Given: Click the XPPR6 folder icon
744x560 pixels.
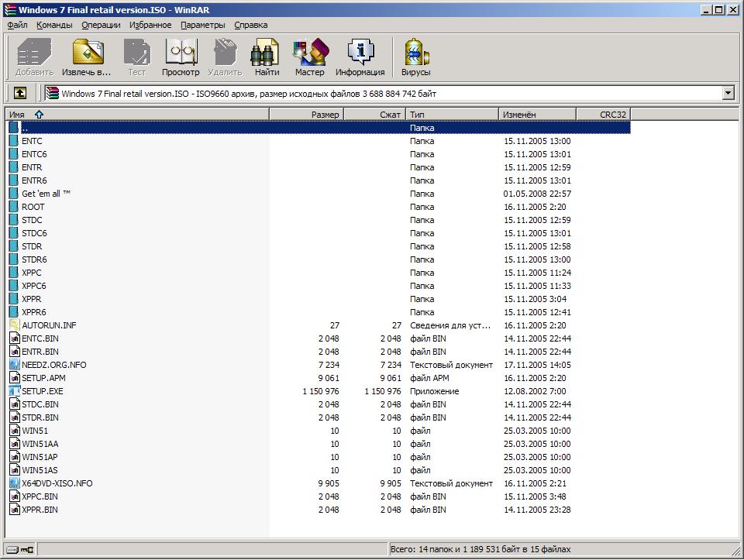Looking at the screenshot, I should pos(14,312).
